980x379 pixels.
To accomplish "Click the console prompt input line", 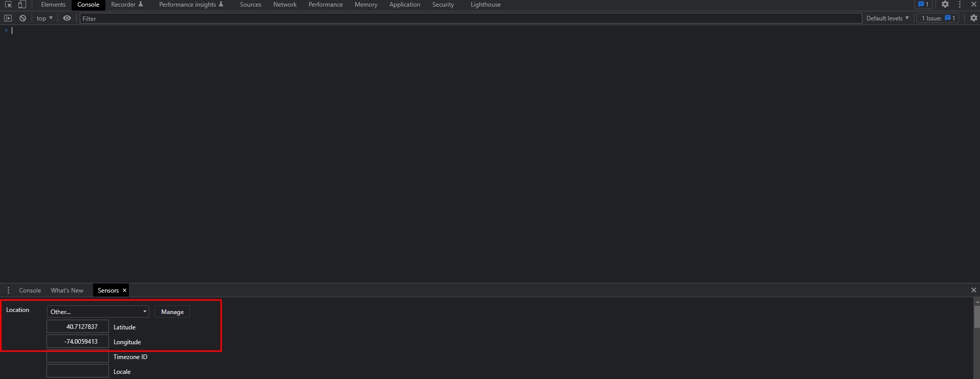I will click(491, 31).
